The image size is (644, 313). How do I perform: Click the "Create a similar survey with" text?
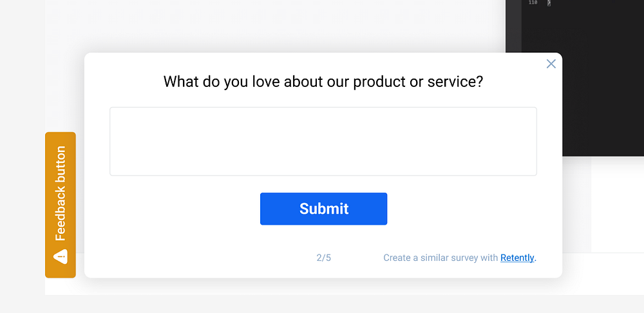440,258
